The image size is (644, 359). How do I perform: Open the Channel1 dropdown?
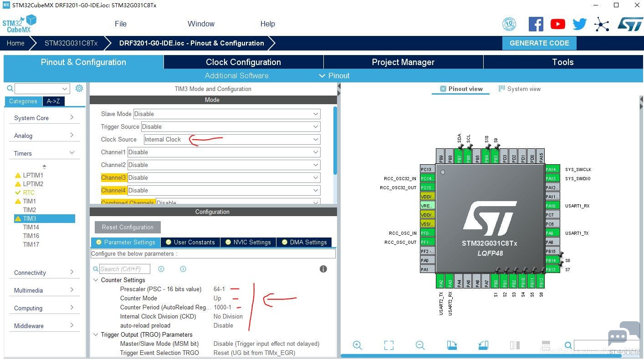point(224,152)
